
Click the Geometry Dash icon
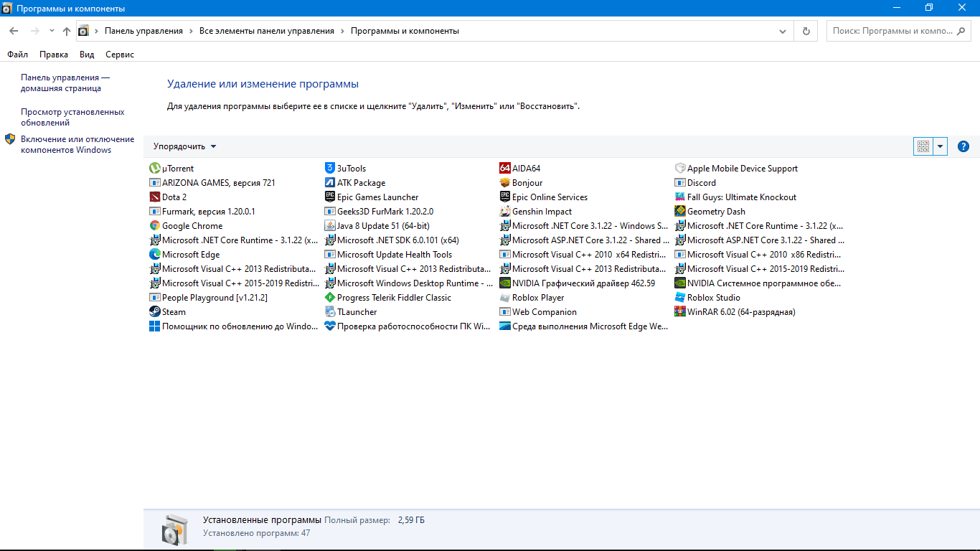tap(680, 212)
